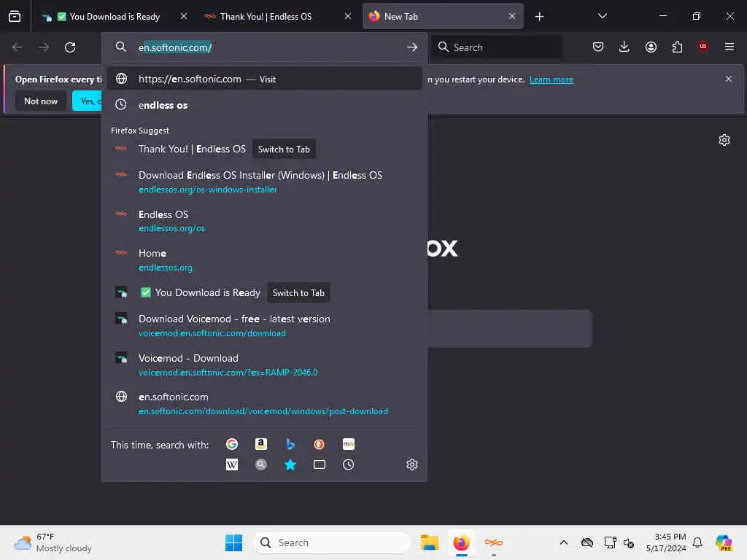Image resolution: width=747 pixels, height=560 pixels.
Task: Search in Bookmarks star icon
Action: point(290,464)
